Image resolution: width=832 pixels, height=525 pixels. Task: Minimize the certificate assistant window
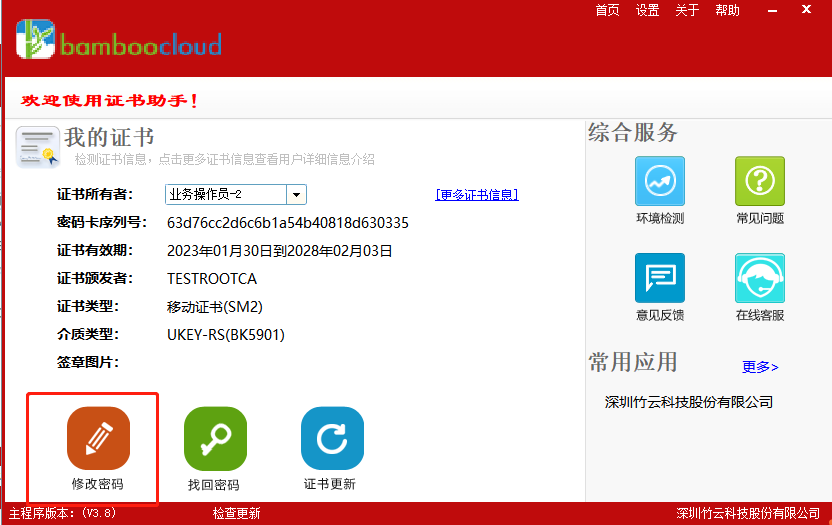[770, 10]
